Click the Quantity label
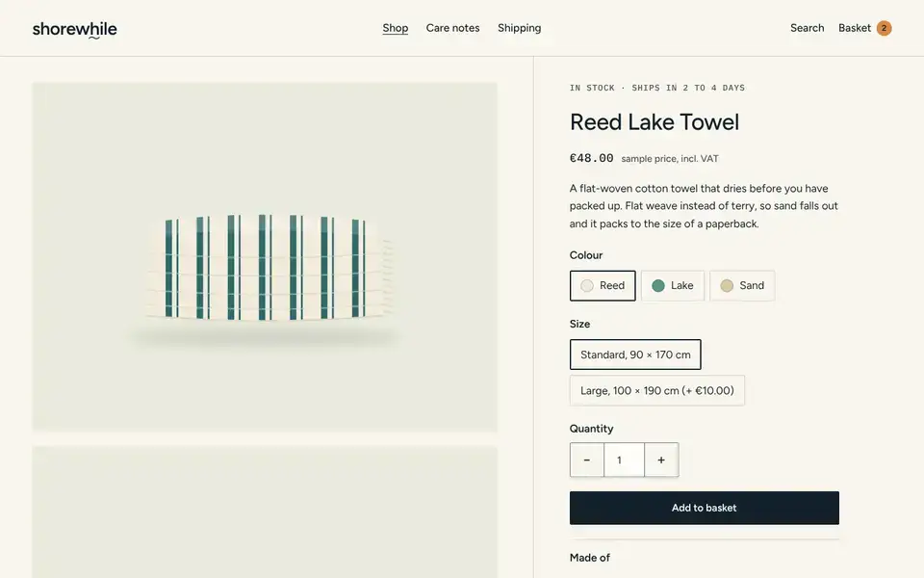Image resolution: width=924 pixels, height=578 pixels. [x=591, y=429]
